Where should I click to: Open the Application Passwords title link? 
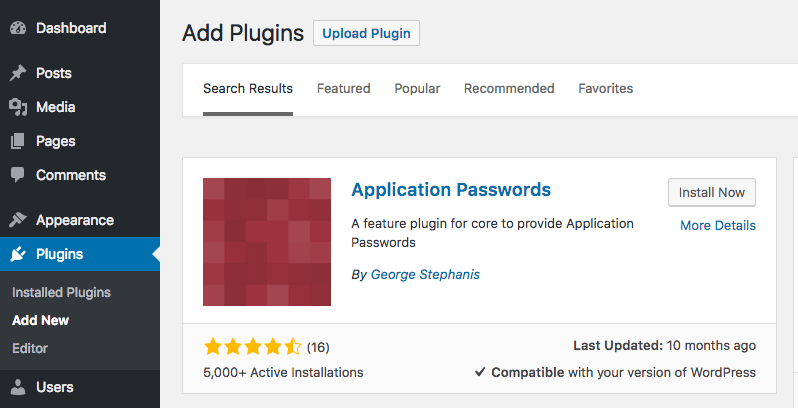point(451,190)
